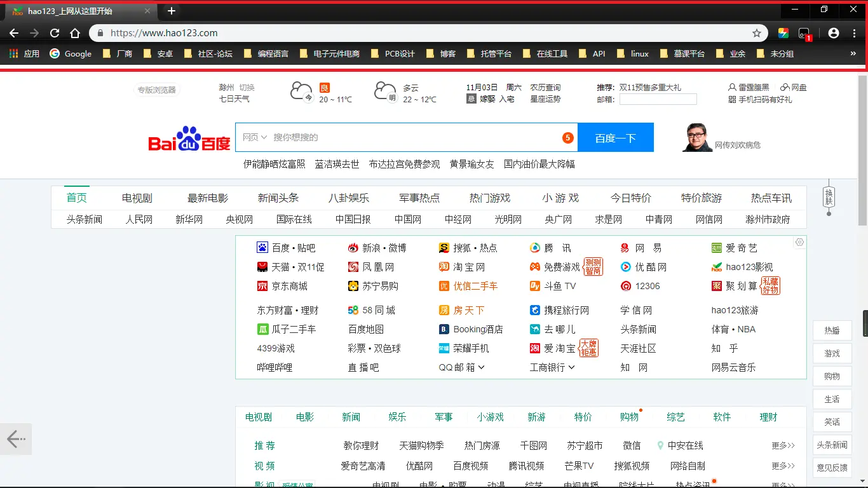868x488 pixels.
Task: Click the 换肤 skin changer pull cord
Action: [x=829, y=197]
